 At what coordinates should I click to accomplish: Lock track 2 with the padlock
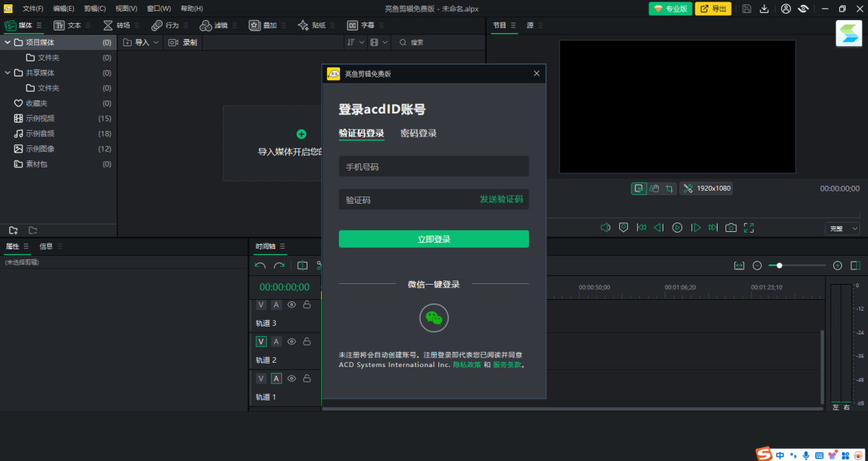(x=307, y=342)
